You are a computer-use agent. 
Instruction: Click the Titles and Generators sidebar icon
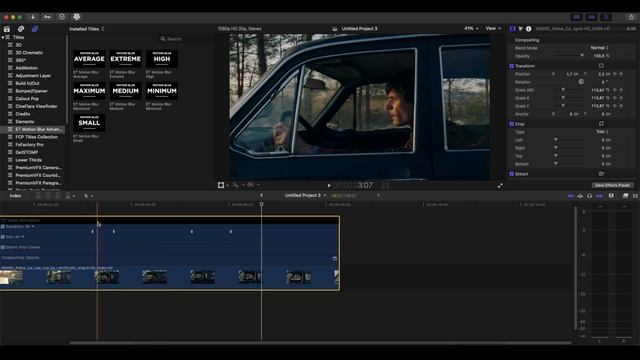pos(35,29)
